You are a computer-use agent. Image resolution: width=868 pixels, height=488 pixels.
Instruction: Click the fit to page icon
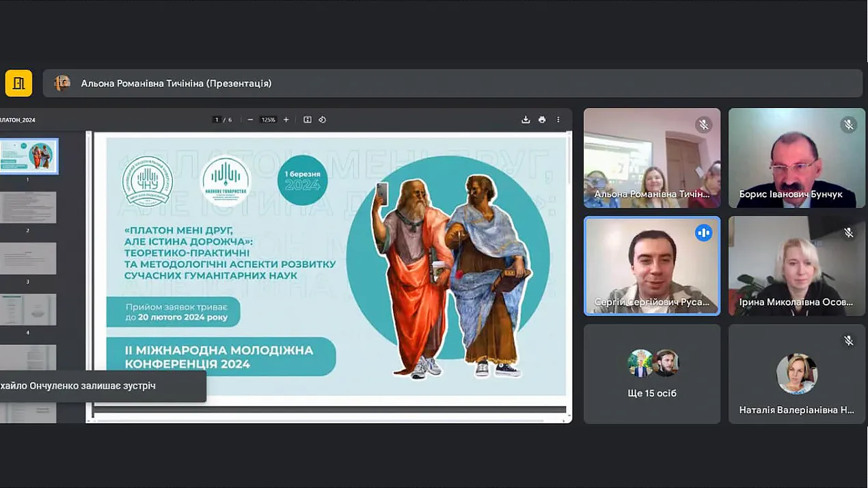[x=308, y=120]
